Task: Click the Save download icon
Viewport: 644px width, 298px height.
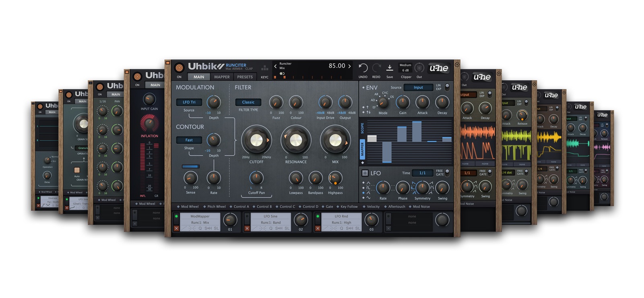Action: 390,68
